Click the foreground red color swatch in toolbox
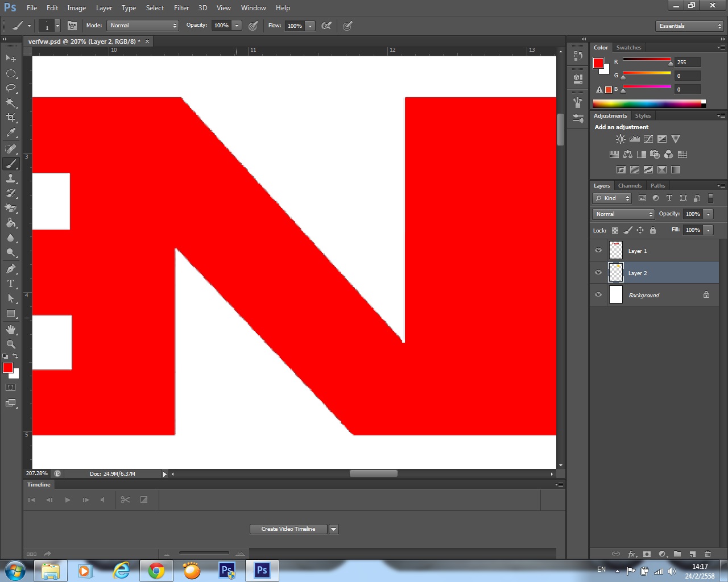728x582 pixels. click(8, 368)
